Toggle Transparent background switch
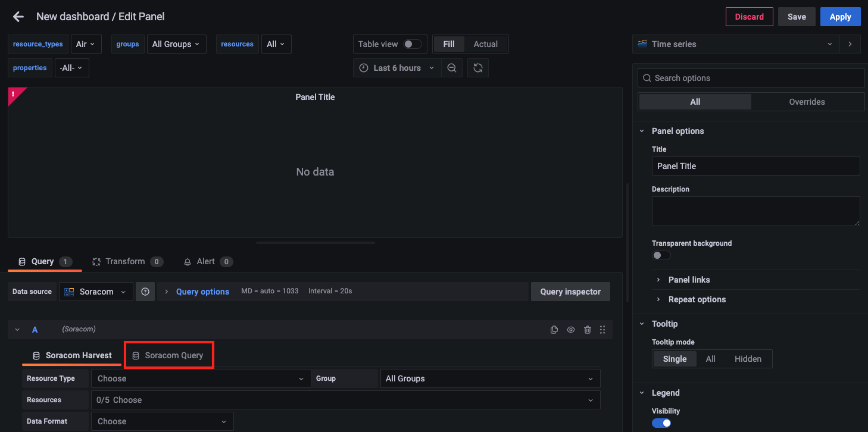This screenshot has height=432, width=868. (x=661, y=255)
